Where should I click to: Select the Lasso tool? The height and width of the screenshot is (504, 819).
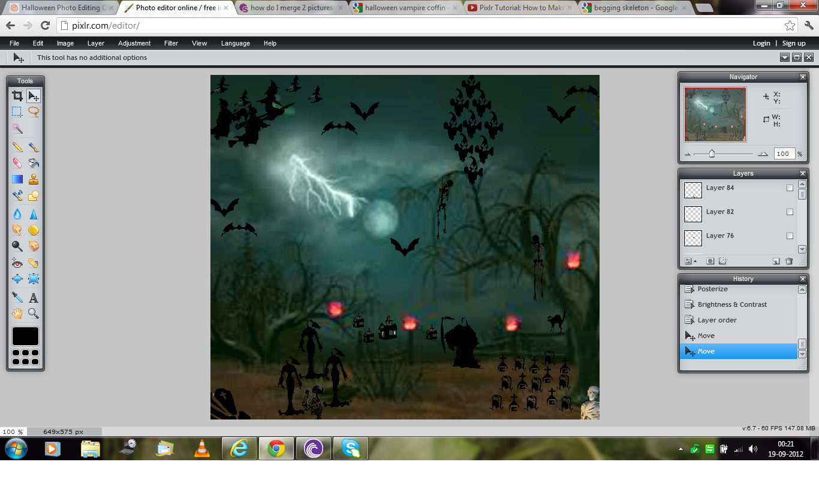[34, 111]
